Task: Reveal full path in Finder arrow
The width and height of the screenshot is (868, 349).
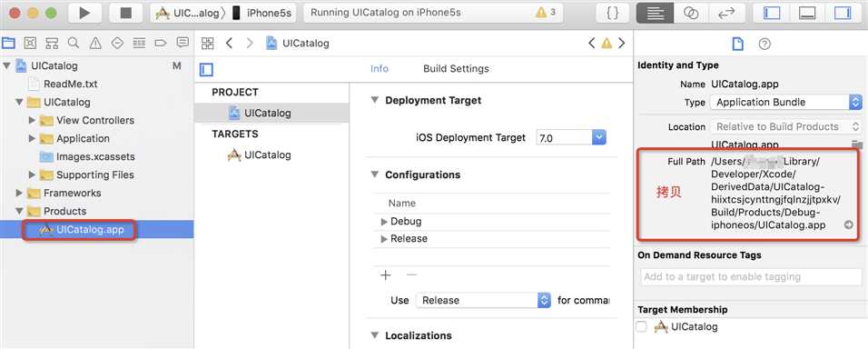Action: click(x=849, y=224)
